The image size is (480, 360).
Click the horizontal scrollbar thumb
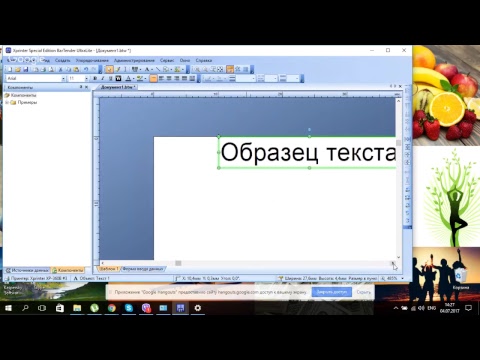pyautogui.click(x=178, y=263)
